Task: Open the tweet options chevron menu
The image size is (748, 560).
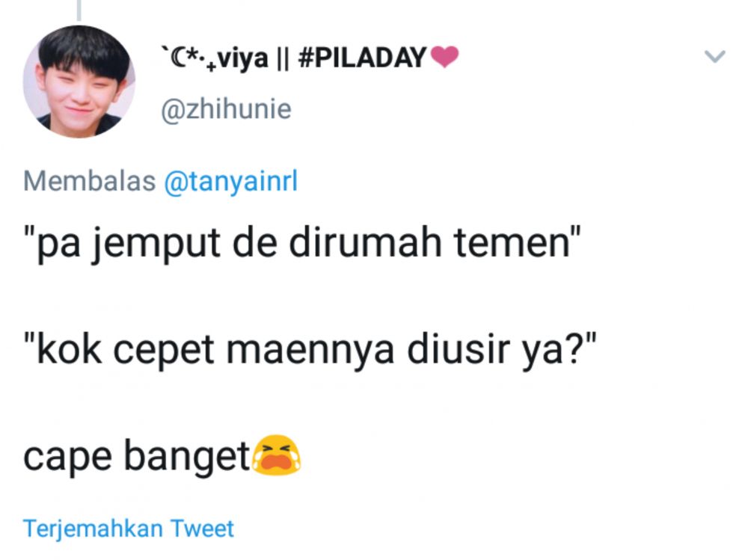Action: (714, 56)
